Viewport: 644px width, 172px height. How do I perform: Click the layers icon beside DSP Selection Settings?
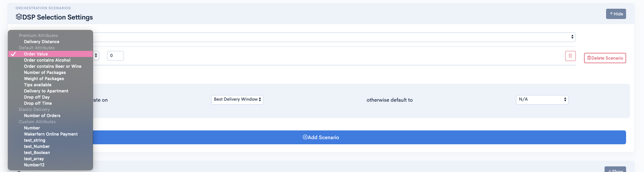19,17
